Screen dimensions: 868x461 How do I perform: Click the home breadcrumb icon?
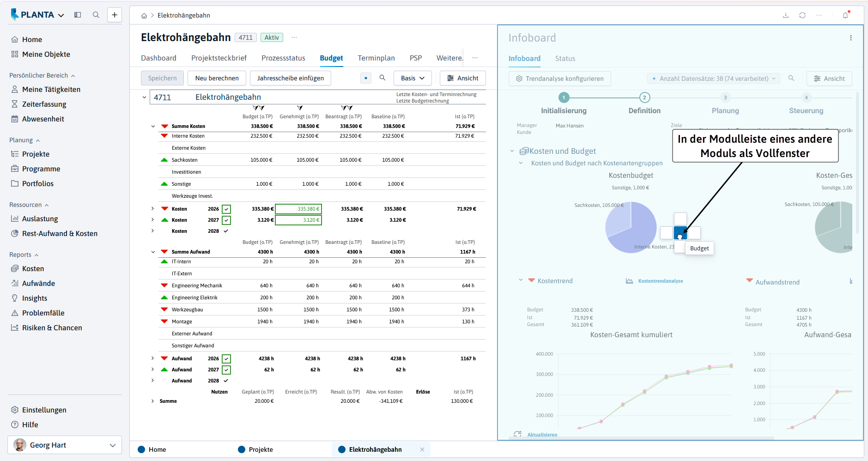click(144, 16)
